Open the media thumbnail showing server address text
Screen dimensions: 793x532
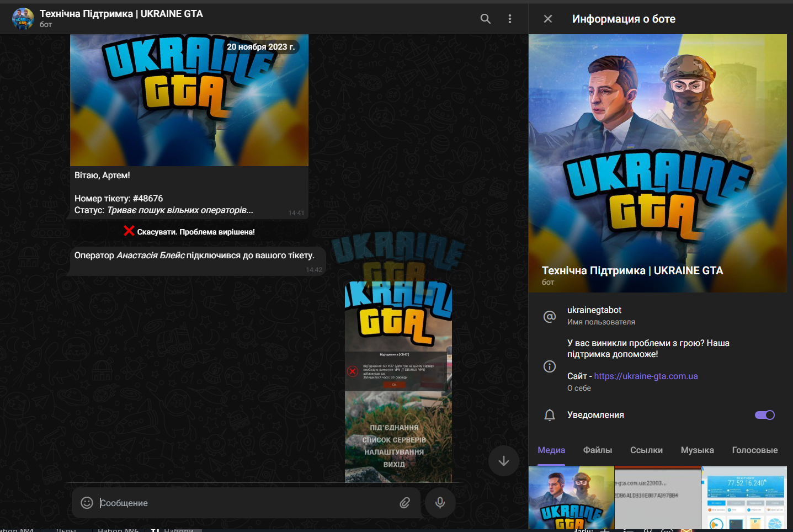[658, 497]
